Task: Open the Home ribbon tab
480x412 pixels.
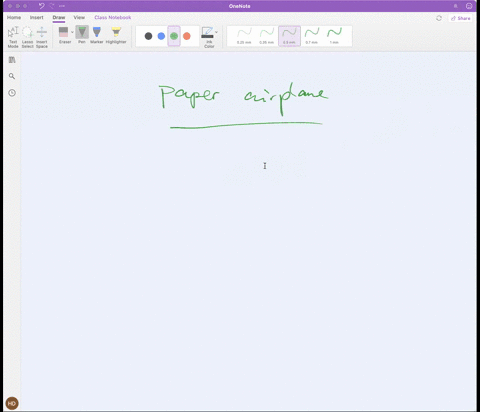Action: point(14,17)
